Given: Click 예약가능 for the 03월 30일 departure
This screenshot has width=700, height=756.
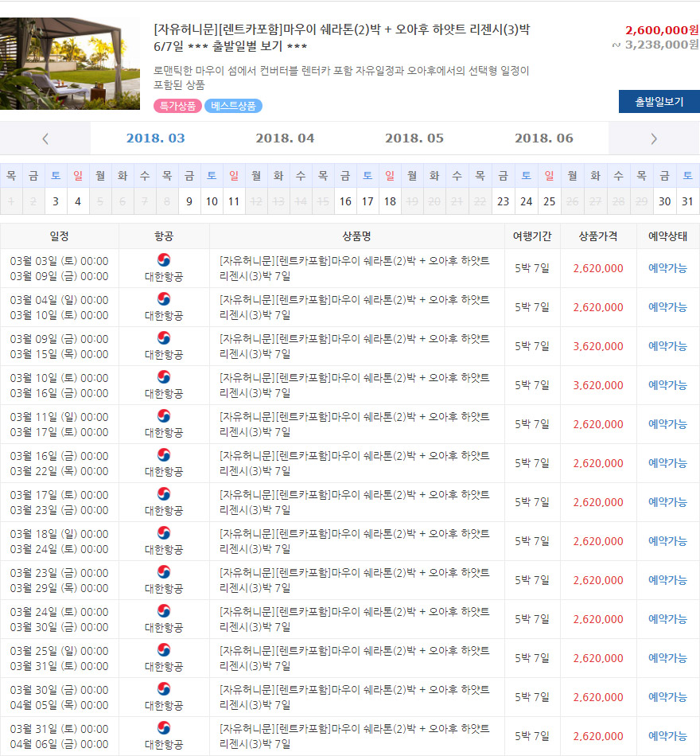Looking at the screenshot, I should click(x=667, y=697).
